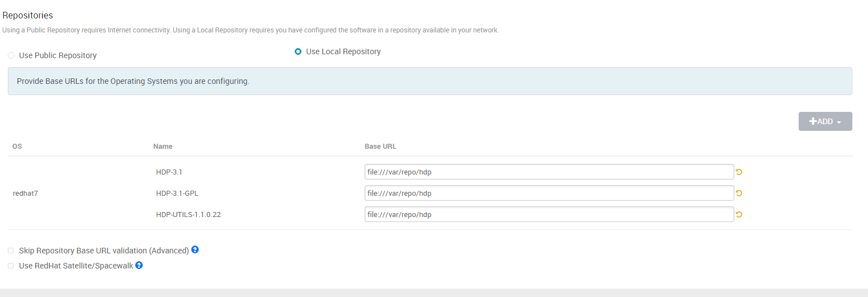This screenshot has width=868, height=297.
Task: Click into the HDP-3.1 Base URL field
Action: coord(549,172)
